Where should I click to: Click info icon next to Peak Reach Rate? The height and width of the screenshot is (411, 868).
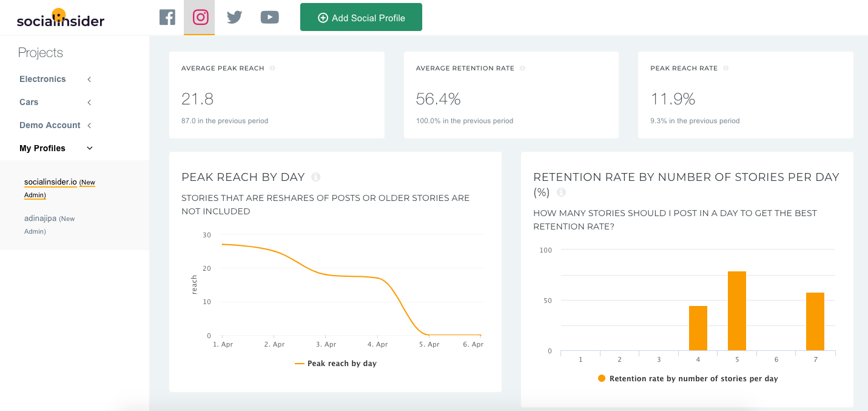click(725, 69)
